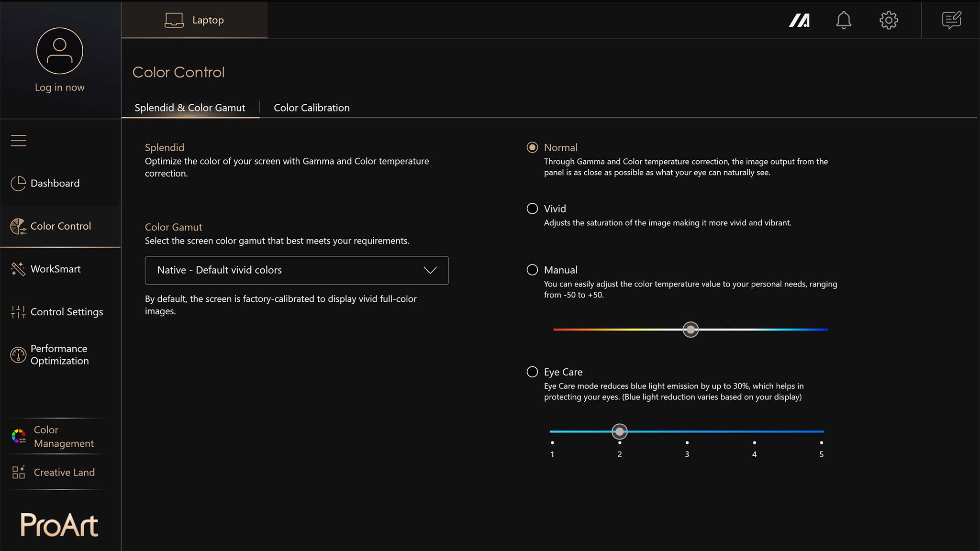This screenshot has height=551, width=980.
Task: Click Log in now button
Action: coord(60,87)
